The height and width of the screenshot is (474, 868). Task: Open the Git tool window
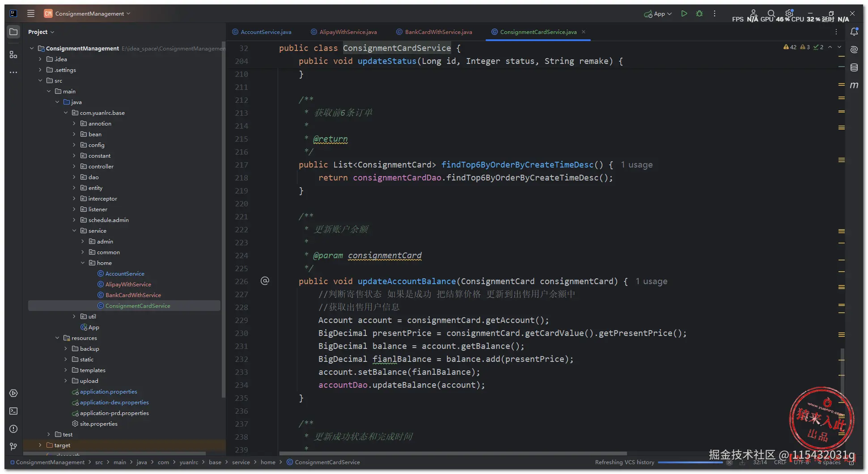(13, 447)
